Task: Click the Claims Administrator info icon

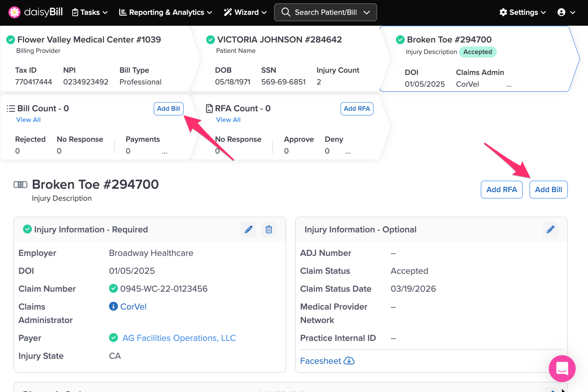Action: [113, 306]
